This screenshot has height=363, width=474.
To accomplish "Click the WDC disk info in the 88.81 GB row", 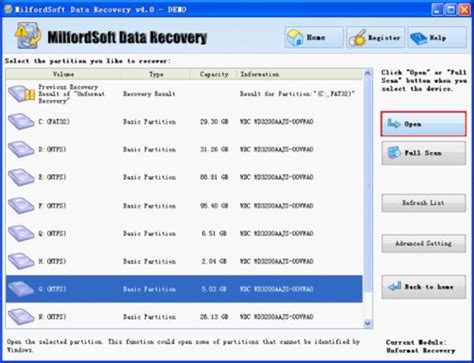I will [276, 177].
